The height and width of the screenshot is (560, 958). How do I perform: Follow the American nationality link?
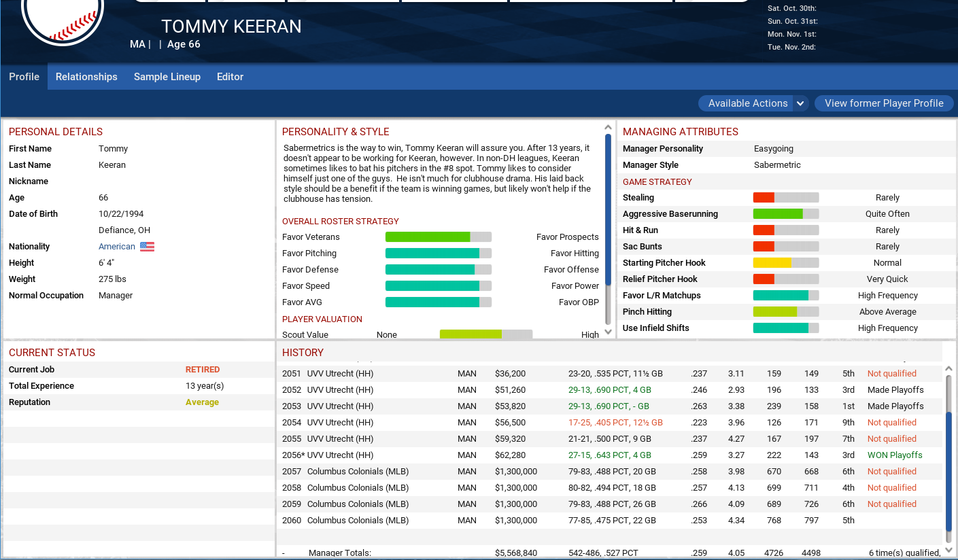(117, 247)
